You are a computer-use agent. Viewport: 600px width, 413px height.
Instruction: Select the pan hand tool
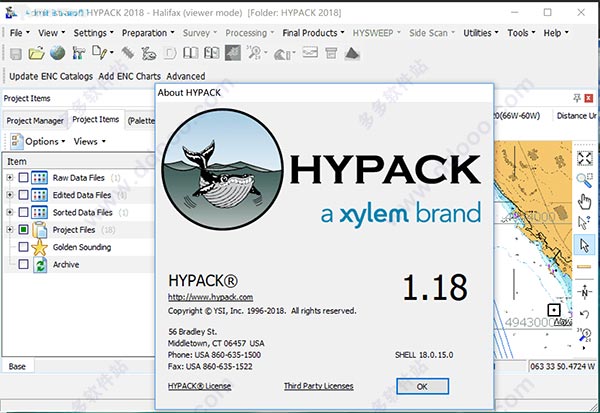584,201
